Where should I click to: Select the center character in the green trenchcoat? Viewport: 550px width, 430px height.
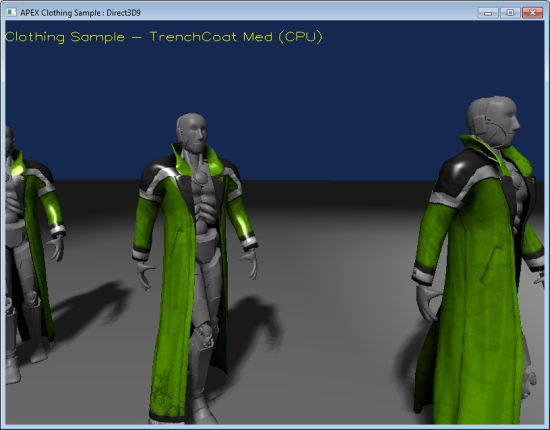coord(195,268)
